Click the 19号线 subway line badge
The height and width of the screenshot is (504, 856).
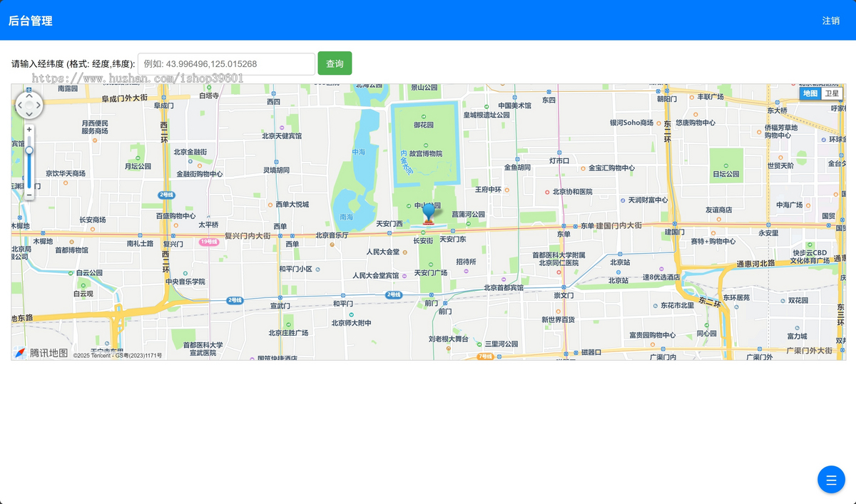click(x=208, y=242)
